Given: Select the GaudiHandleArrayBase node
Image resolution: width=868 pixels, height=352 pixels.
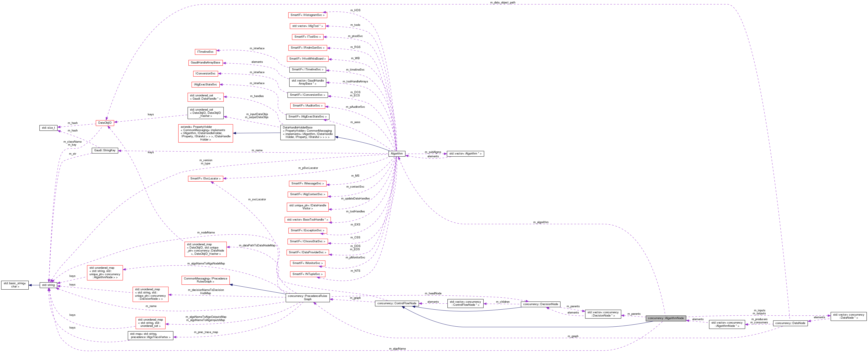Looking at the screenshot, I should point(206,62).
